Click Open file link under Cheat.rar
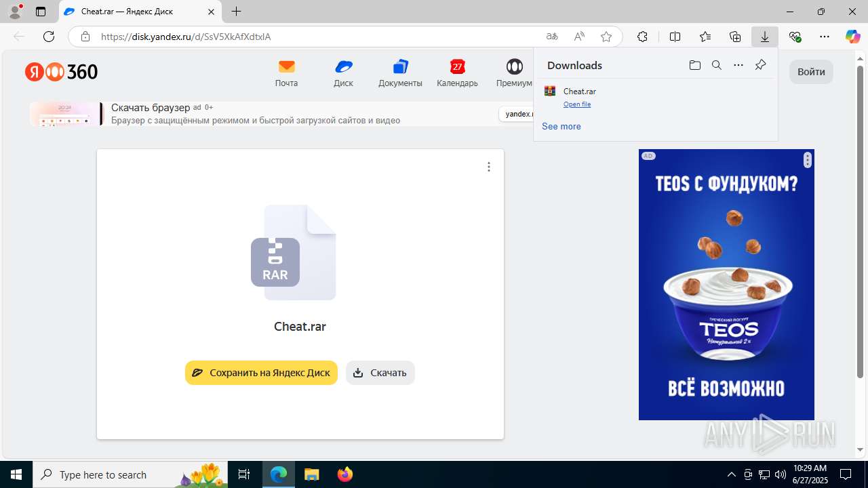The image size is (868, 488). coord(577,104)
